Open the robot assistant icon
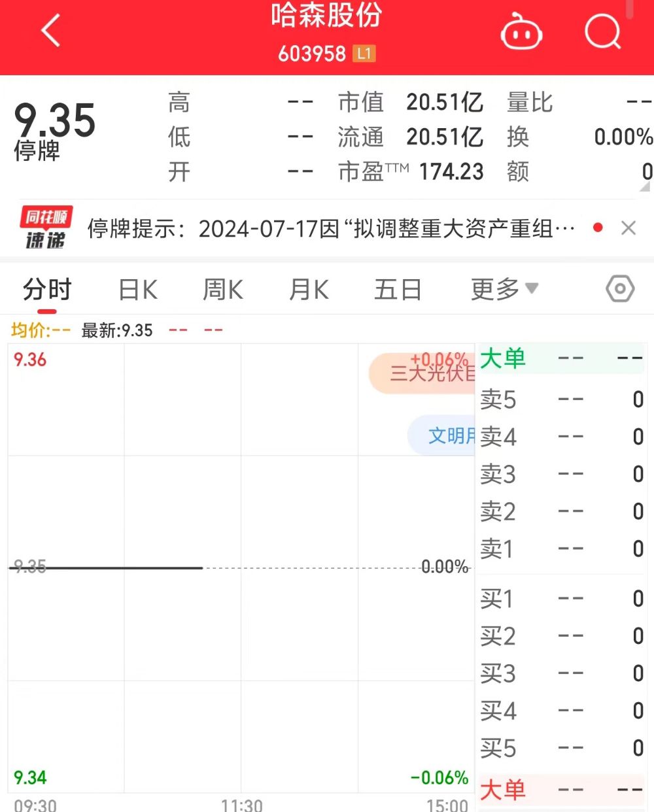Screen dimensions: 654x812 pos(521,31)
